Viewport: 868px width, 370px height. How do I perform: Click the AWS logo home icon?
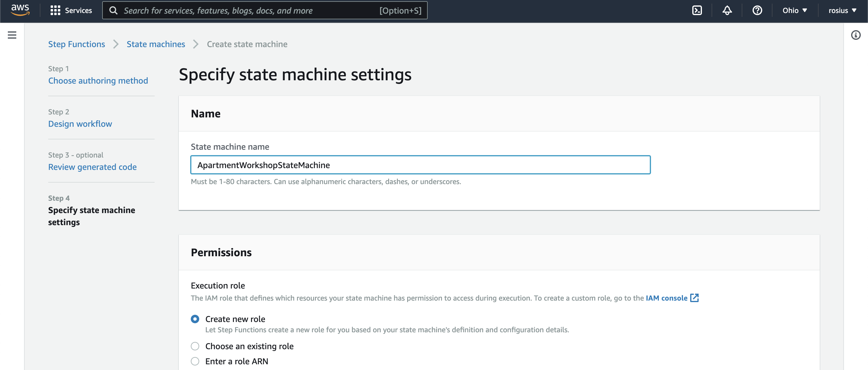[20, 10]
